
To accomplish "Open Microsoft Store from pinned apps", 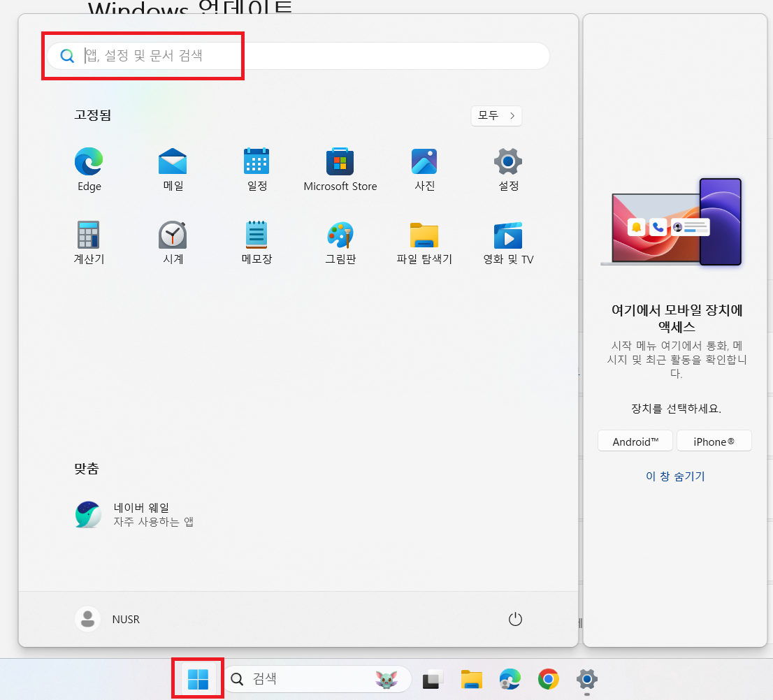I will (340, 169).
